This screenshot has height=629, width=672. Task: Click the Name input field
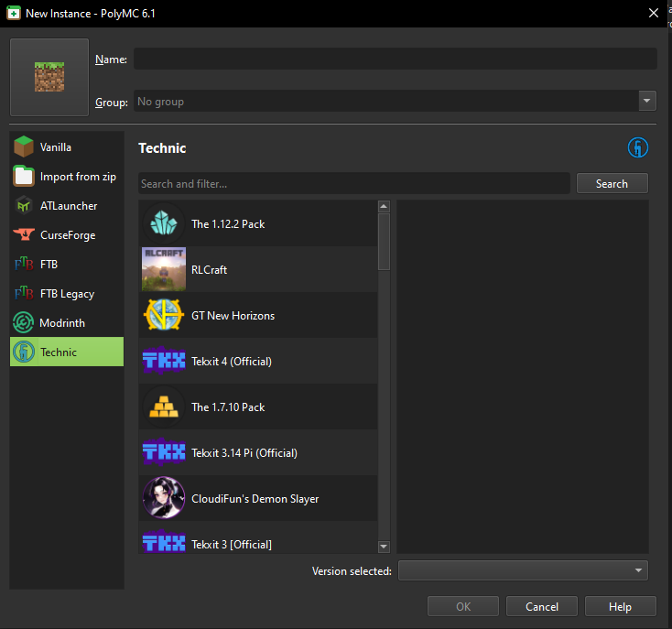point(396,59)
